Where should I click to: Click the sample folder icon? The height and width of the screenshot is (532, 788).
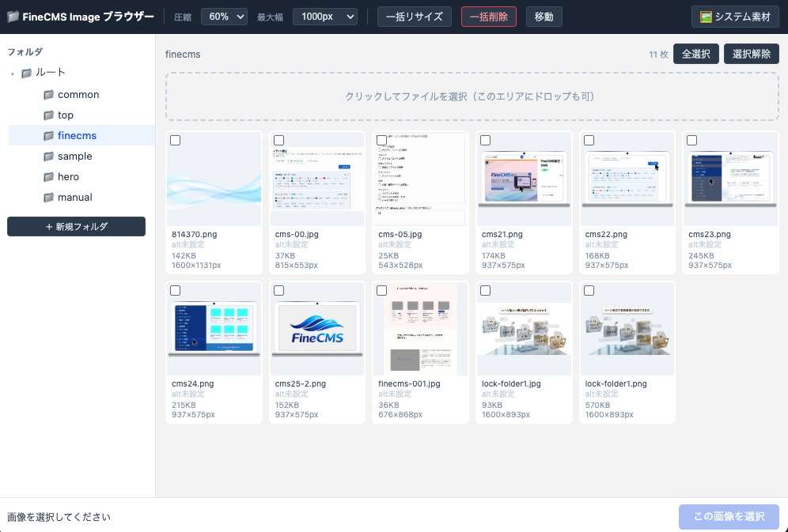point(49,157)
